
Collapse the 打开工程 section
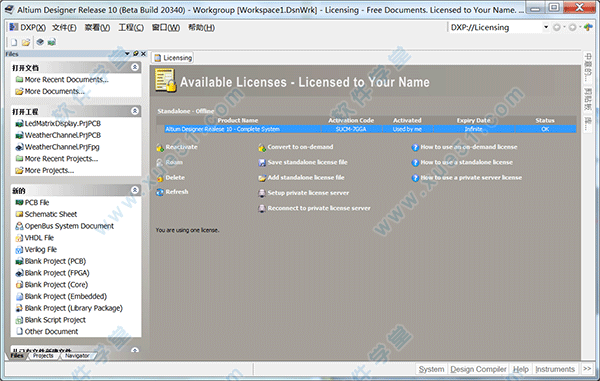click(135, 111)
